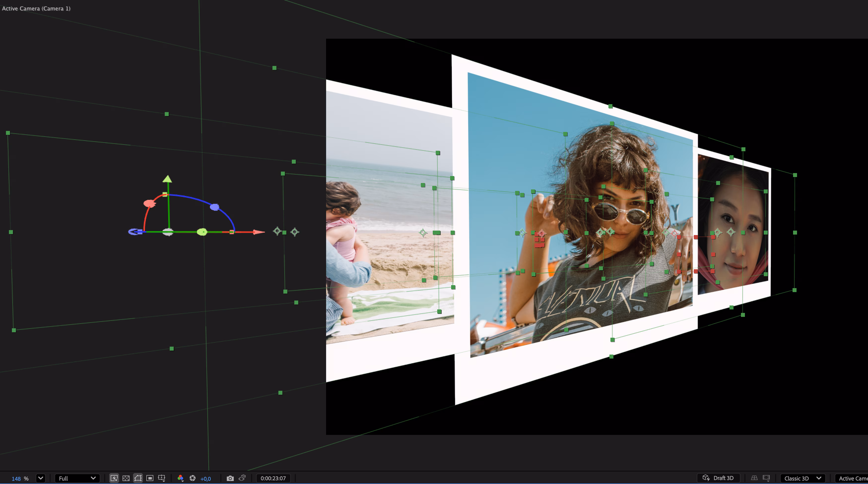Select the Region of Interest tool
The width and height of the screenshot is (868, 484).
[x=150, y=478]
